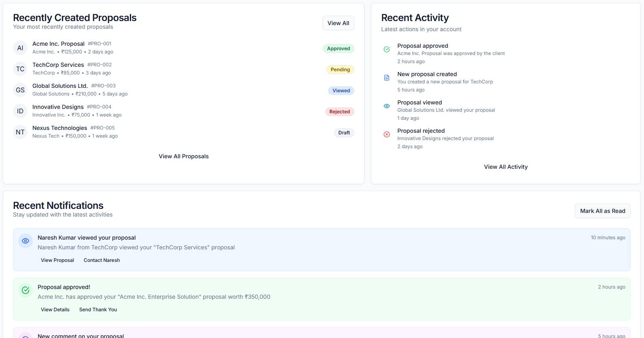Image resolution: width=644 pixels, height=338 pixels.
Task: Click the document icon for New proposal created
Action: coord(387,78)
